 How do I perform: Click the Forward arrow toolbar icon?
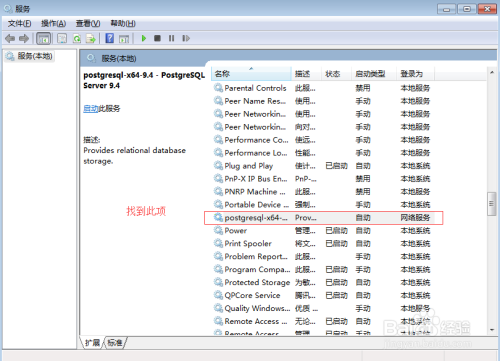24,39
